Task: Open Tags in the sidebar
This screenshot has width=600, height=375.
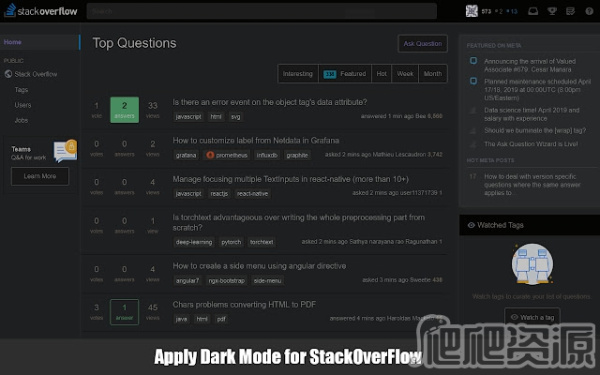Action: [x=21, y=90]
